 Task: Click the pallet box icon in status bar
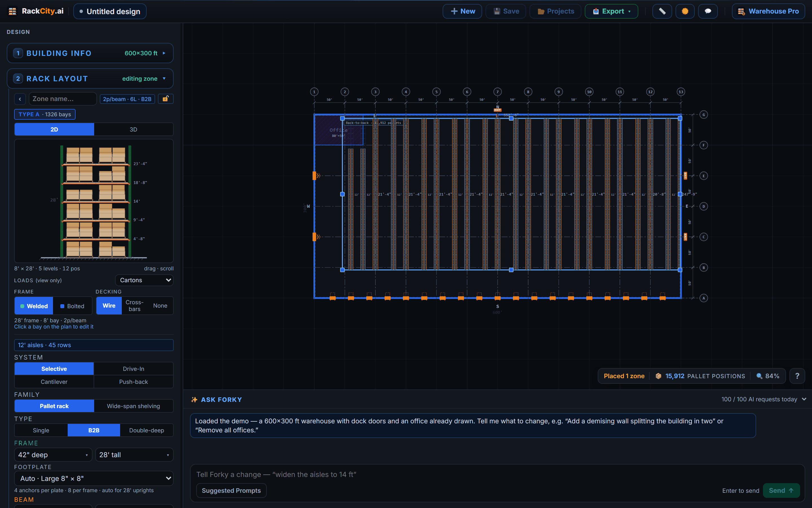pyautogui.click(x=658, y=376)
